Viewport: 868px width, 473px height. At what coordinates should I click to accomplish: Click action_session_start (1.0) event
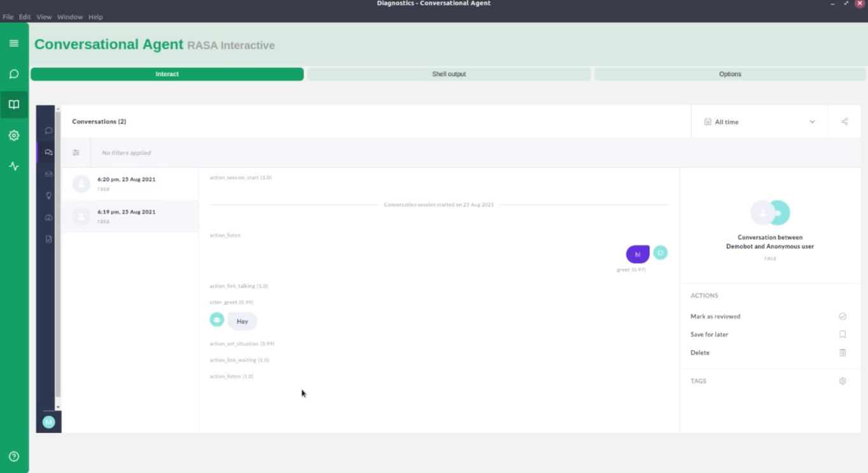pos(240,177)
